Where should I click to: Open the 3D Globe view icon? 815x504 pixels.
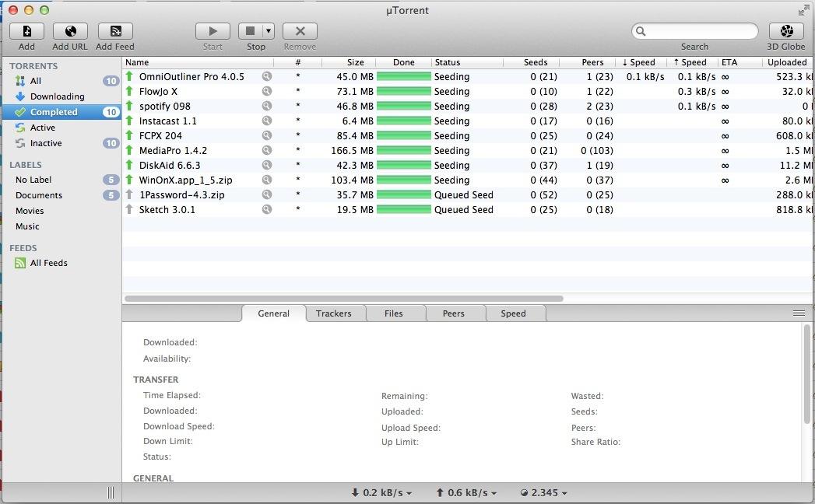786,31
